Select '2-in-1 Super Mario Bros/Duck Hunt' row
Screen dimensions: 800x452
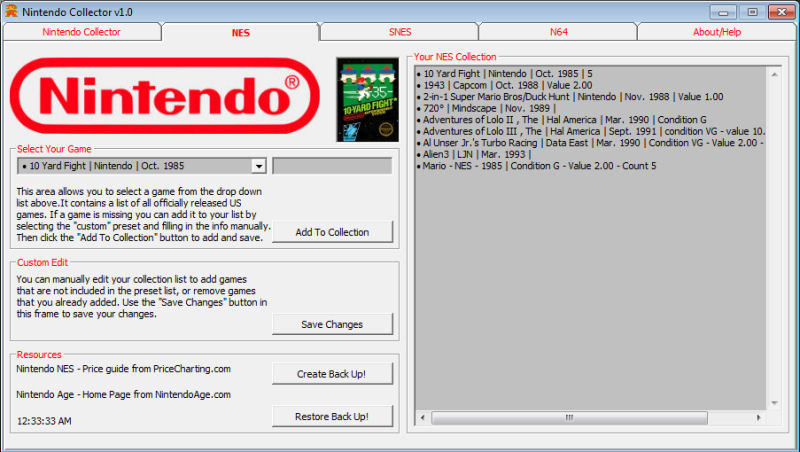point(570,96)
